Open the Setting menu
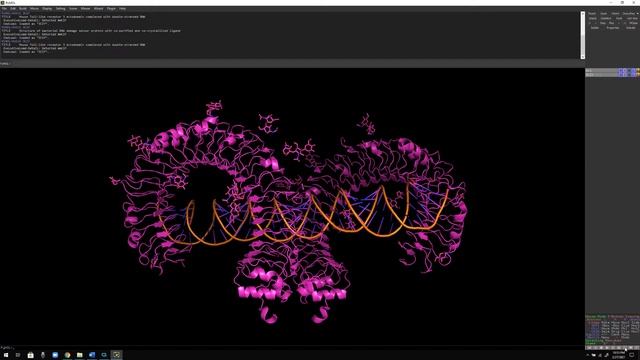640x360 pixels. (x=60, y=9)
